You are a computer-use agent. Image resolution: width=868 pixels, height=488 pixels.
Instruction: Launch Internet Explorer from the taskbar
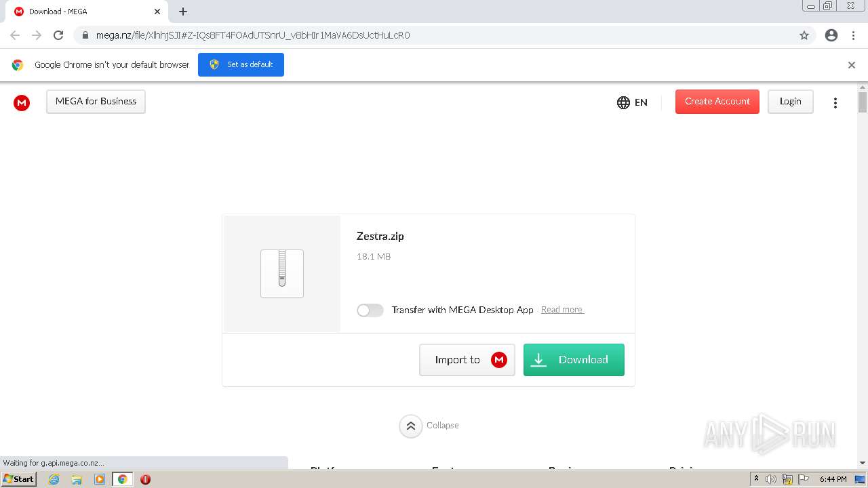[x=54, y=479]
